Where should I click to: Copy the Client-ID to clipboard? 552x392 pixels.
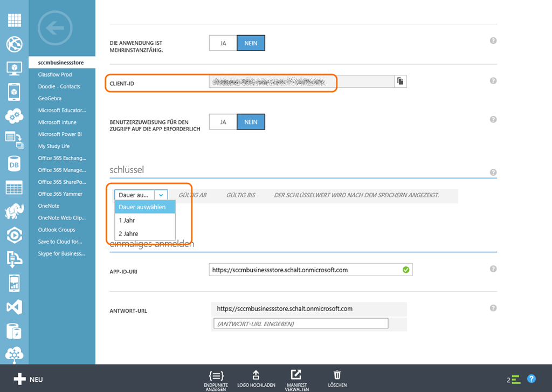(400, 81)
